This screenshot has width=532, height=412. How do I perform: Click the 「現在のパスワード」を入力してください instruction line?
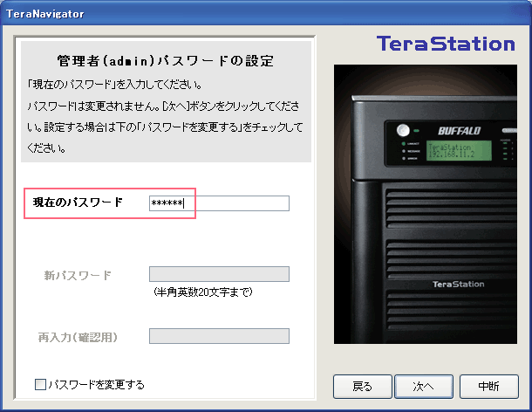tap(114, 85)
